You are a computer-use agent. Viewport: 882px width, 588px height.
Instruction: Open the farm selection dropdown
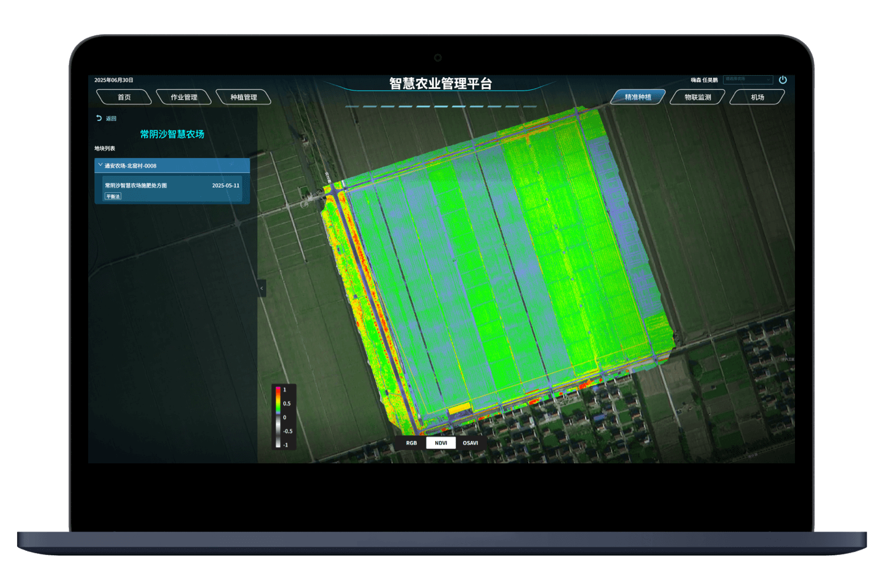(x=747, y=79)
